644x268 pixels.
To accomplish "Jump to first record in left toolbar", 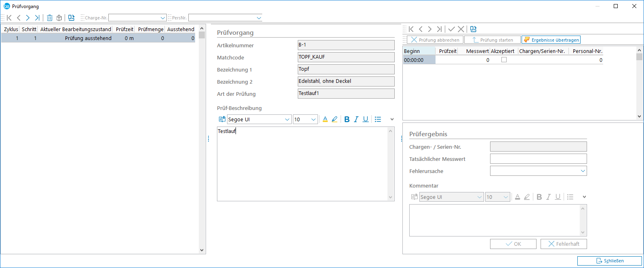I will click(9, 18).
